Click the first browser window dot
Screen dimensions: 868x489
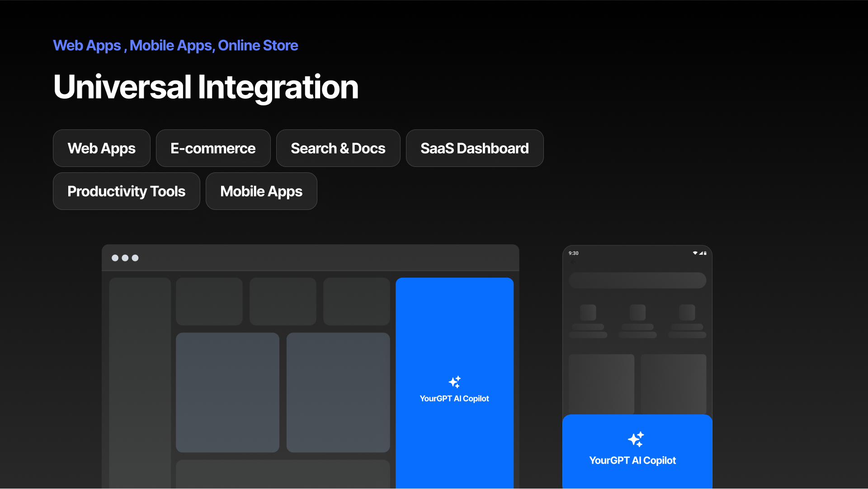(x=115, y=258)
